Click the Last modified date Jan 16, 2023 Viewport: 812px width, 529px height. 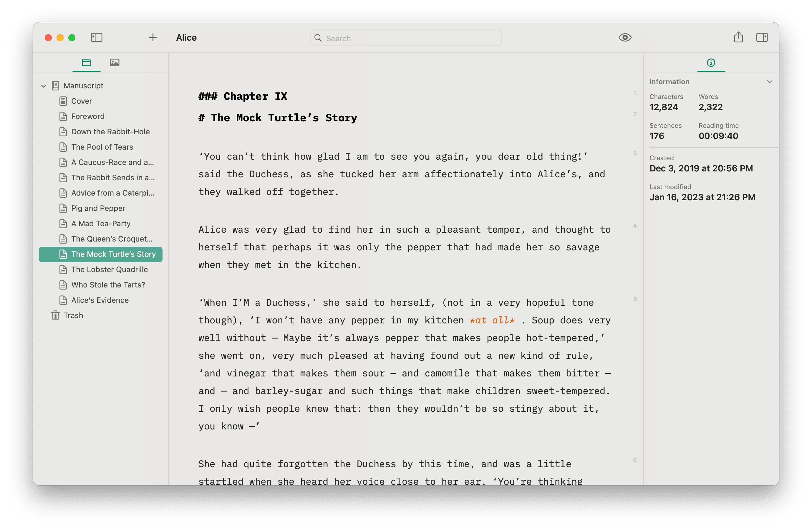point(702,198)
